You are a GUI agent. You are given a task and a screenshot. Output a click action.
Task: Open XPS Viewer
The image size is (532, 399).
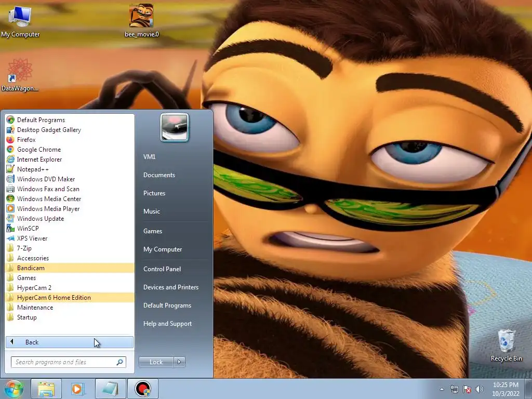(70, 238)
